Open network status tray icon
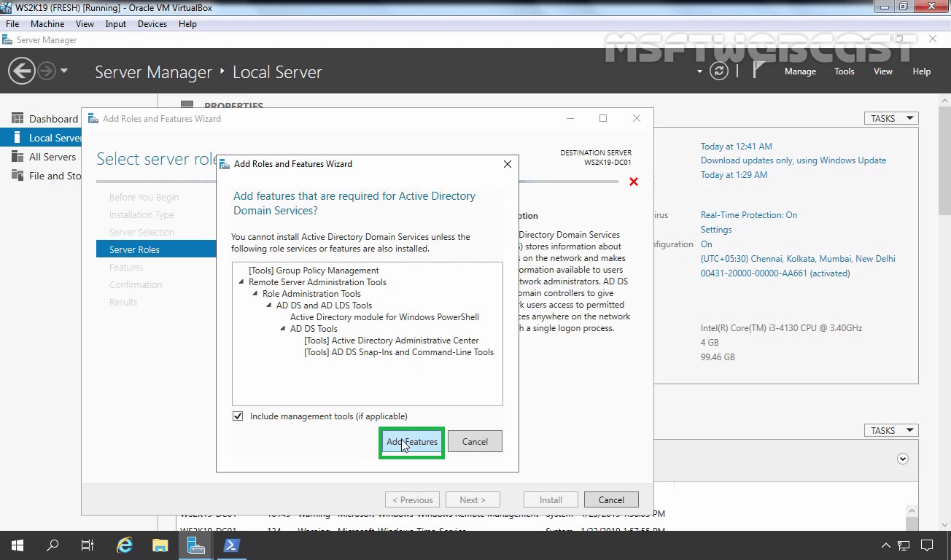This screenshot has width=951, height=560. [x=904, y=545]
